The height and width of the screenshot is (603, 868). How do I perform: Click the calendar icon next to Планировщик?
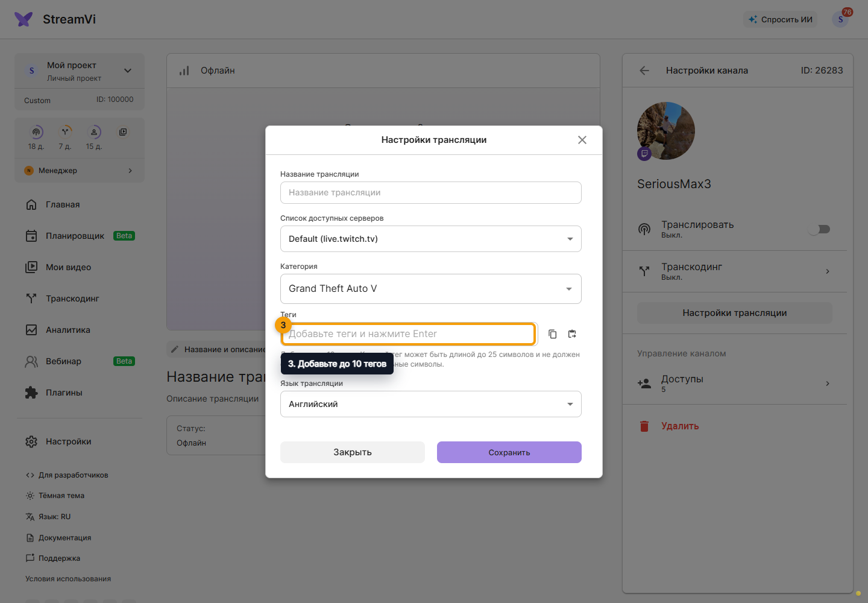tap(31, 236)
